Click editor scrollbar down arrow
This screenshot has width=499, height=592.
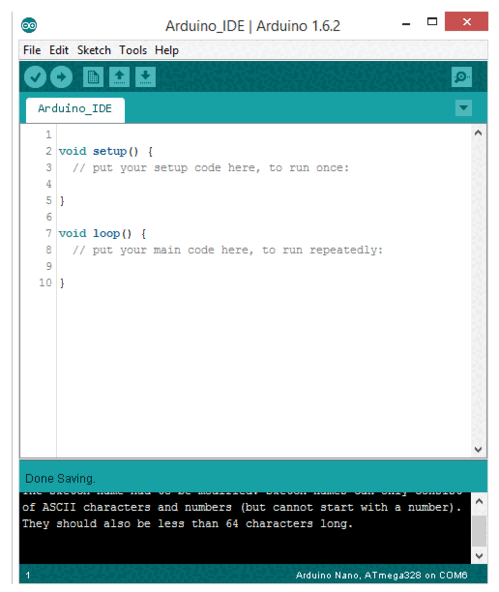(478, 449)
